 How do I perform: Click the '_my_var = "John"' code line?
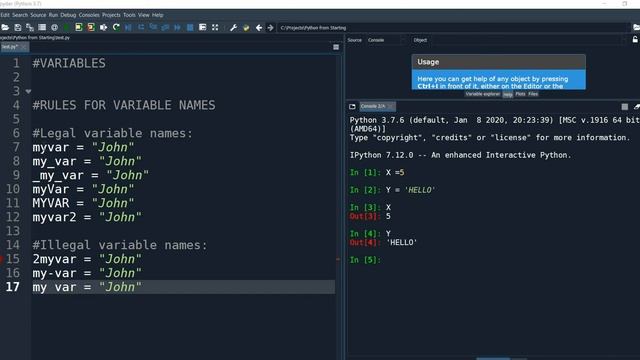(x=91, y=175)
